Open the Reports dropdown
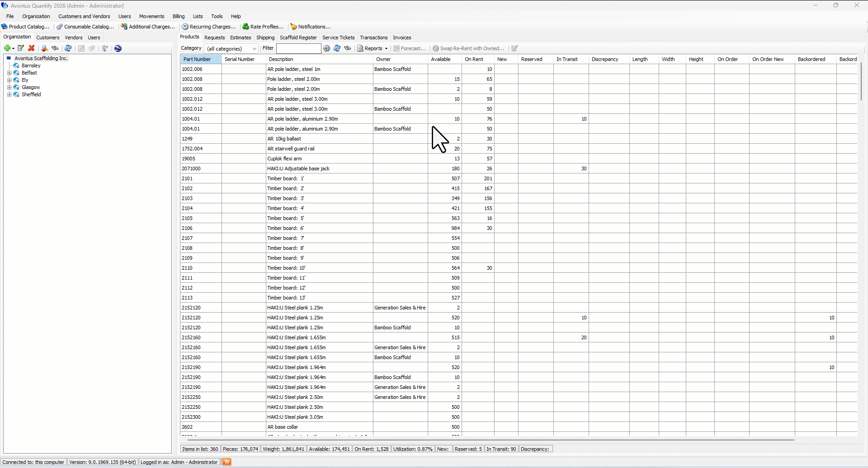 point(373,48)
